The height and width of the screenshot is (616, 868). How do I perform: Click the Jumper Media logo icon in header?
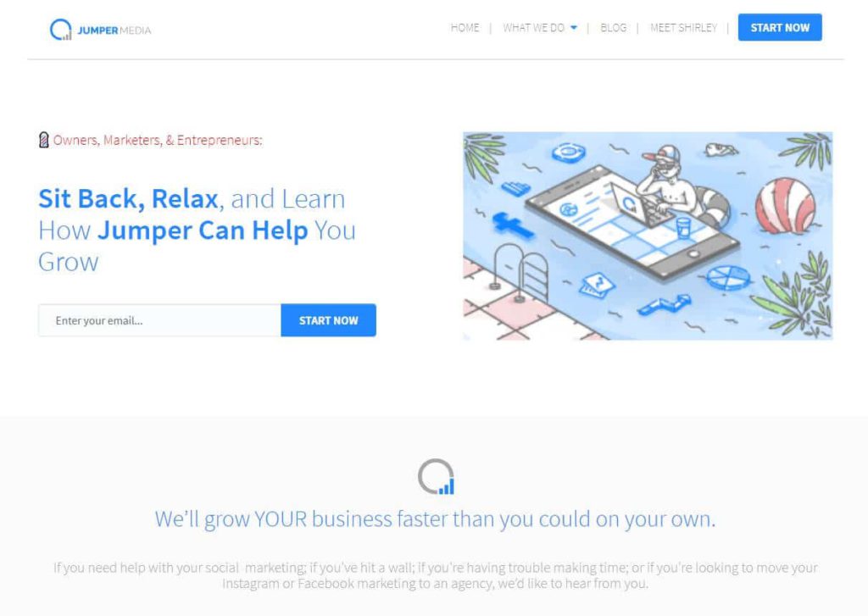pos(60,30)
